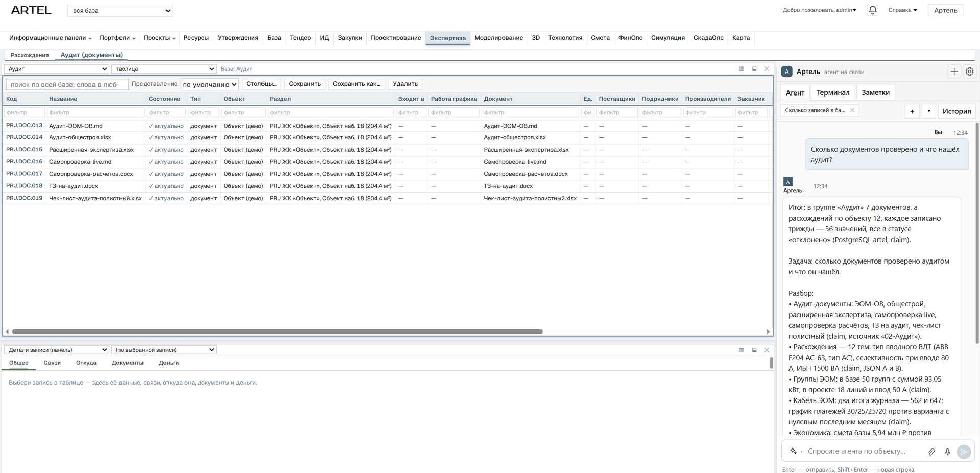
Task: Click the table horizontal scrollbar
Action: [277, 332]
